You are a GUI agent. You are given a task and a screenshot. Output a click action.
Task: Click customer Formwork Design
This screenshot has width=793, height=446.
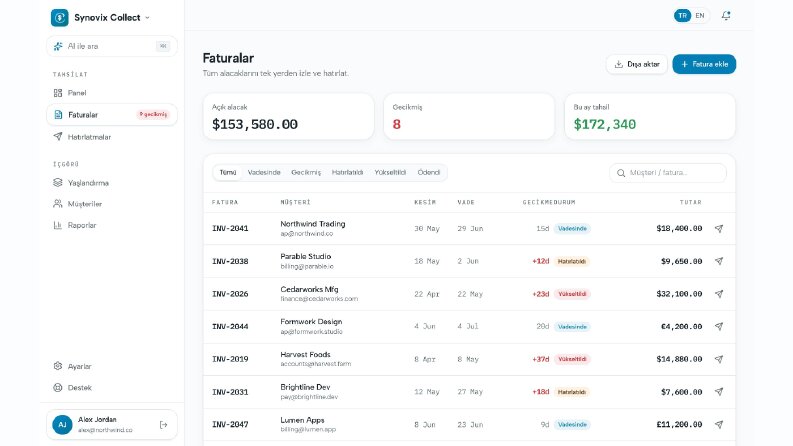[x=311, y=322]
